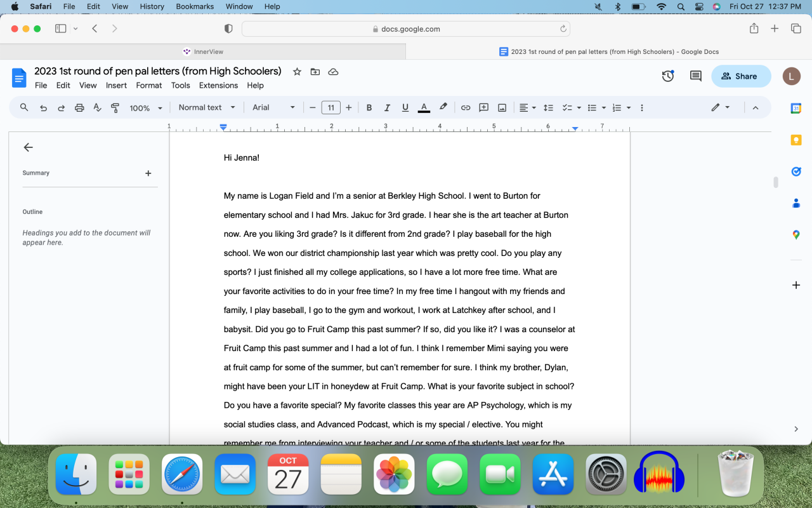Open System Settings from the Dock
This screenshot has width=812, height=508.
(x=606, y=474)
